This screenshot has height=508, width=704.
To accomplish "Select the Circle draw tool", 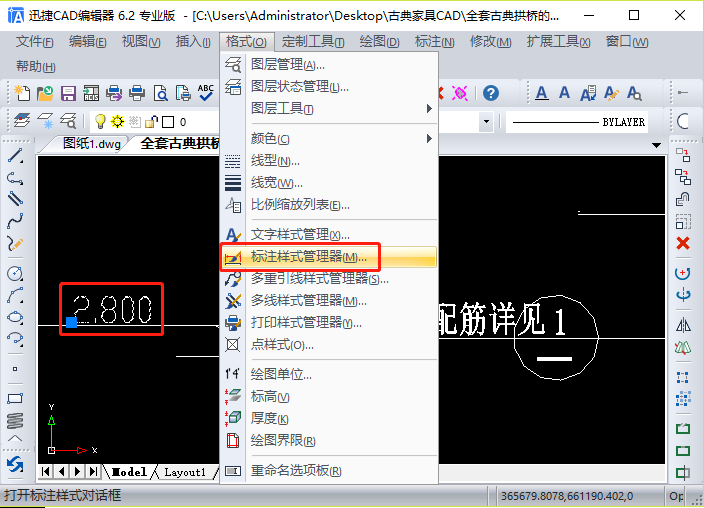I will click(15, 273).
